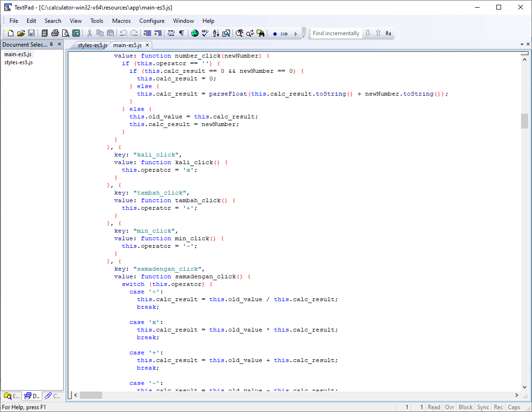532x412 pixels.
Task: Toggle Ovr mode in status bar
Action: (450, 407)
